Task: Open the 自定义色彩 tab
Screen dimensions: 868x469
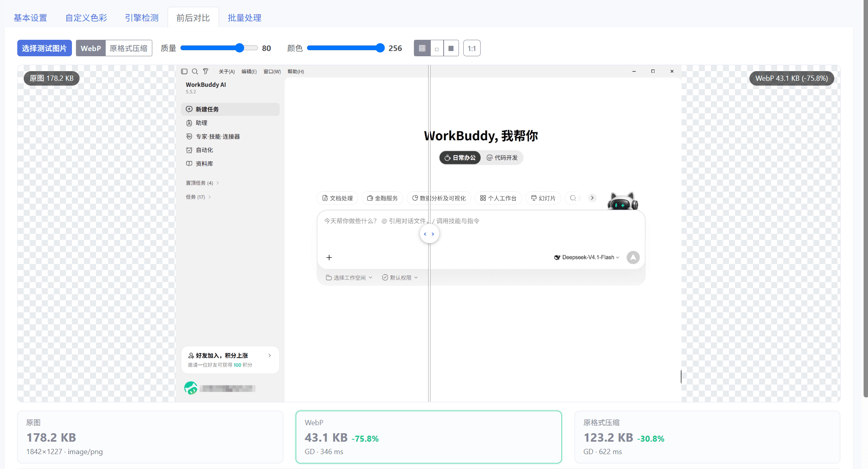Action: [86, 18]
